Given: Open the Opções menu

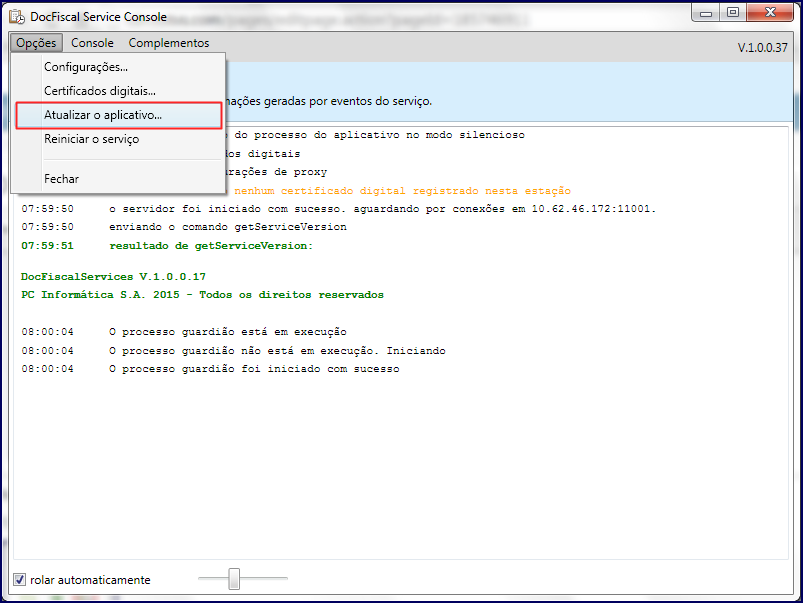Looking at the screenshot, I should (36, 43).
